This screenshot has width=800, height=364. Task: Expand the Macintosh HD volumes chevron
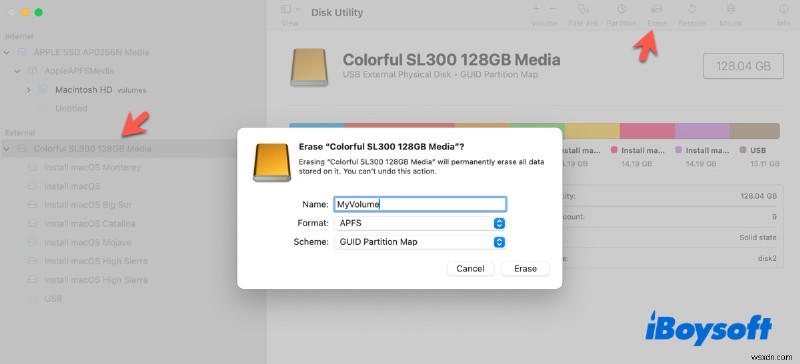29,90
